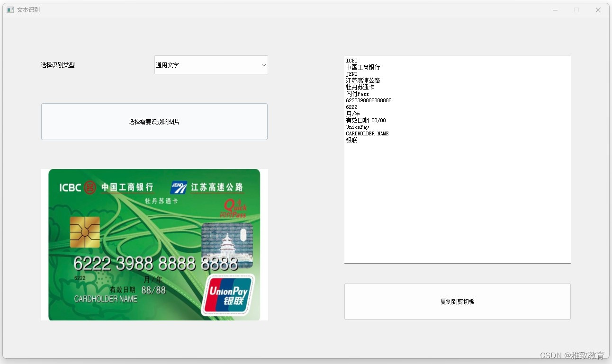Click the 复制到剪切板 button
This screenshot has height=364, width=612.
pos(457,302)
